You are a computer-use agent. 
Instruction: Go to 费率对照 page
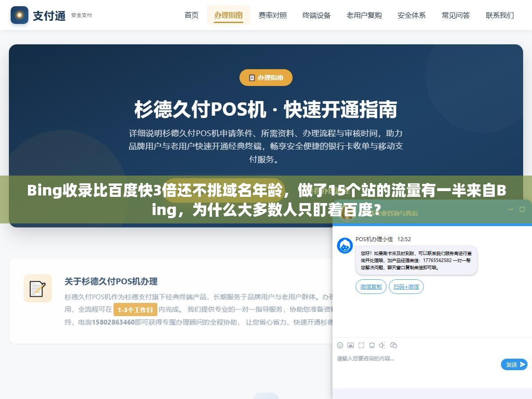coord(273,15)
